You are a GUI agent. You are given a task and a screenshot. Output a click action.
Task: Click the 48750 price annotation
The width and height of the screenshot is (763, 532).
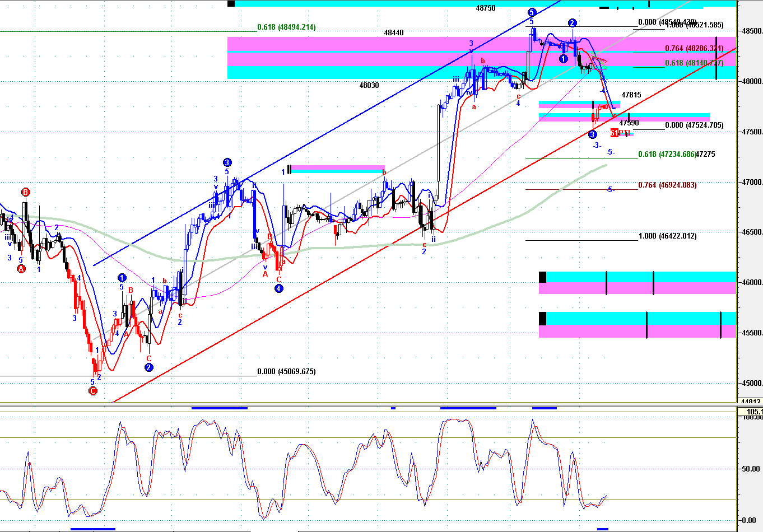[x=486, y=8]
